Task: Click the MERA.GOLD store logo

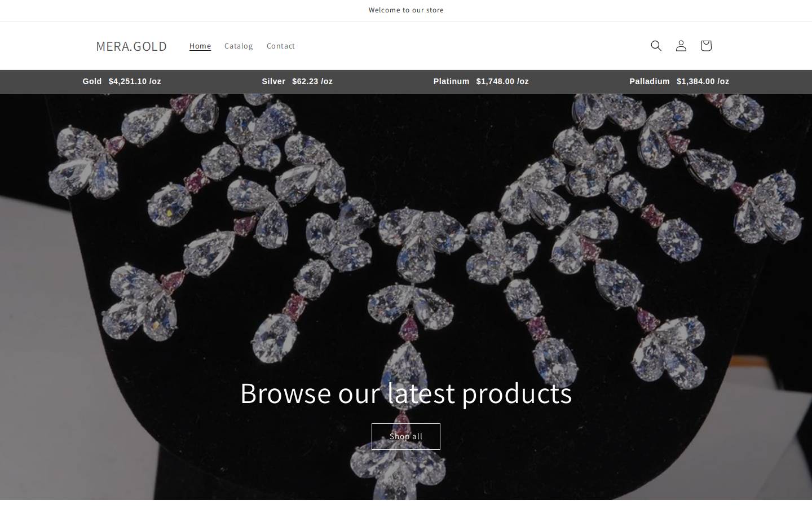Action: [131, 46]
